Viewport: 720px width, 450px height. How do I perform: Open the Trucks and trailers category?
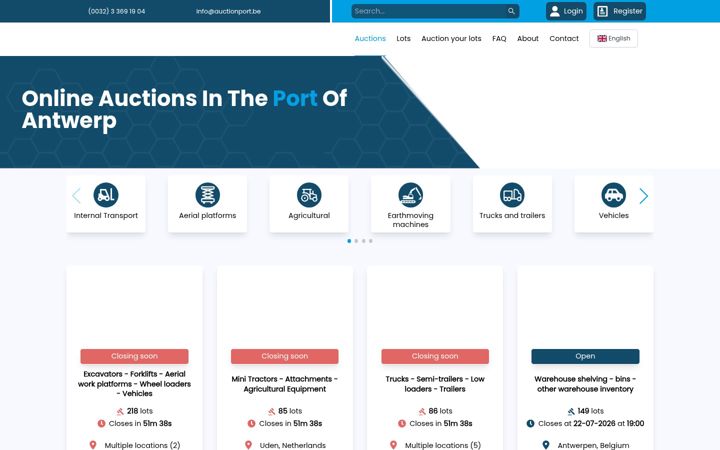point(512,204)
